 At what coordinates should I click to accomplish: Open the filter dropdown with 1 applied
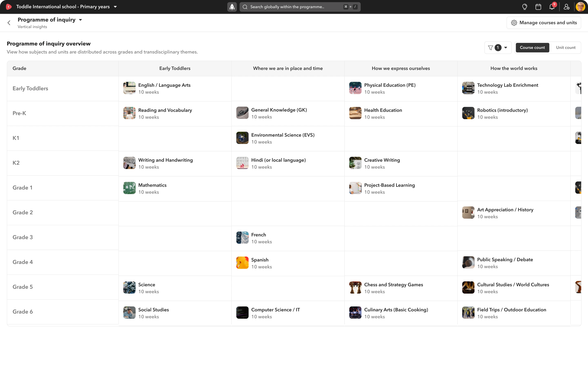tap(498, 48)
